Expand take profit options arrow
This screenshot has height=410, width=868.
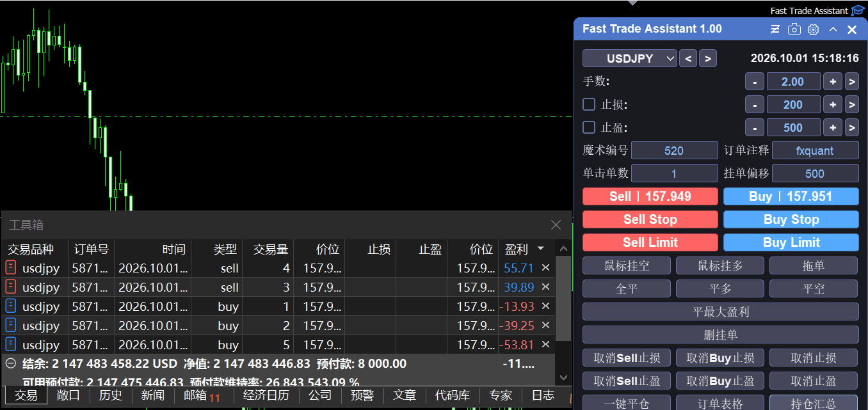(851, 128)
